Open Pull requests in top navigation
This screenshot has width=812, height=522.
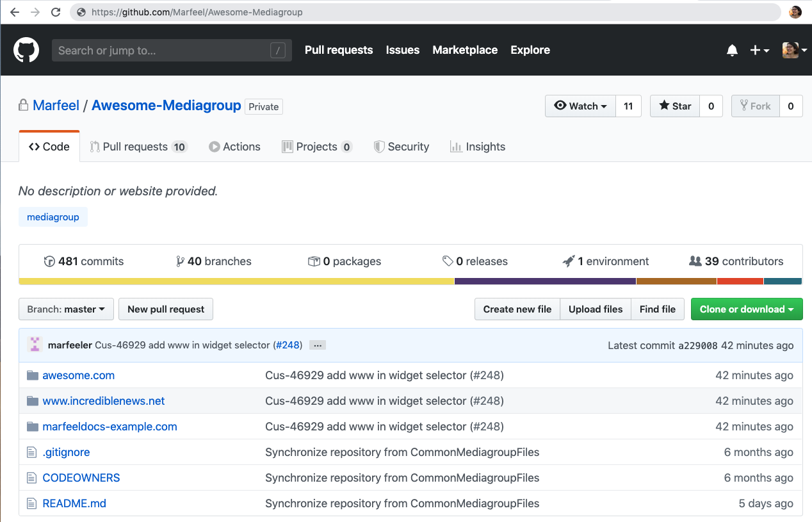click(339, 50)
